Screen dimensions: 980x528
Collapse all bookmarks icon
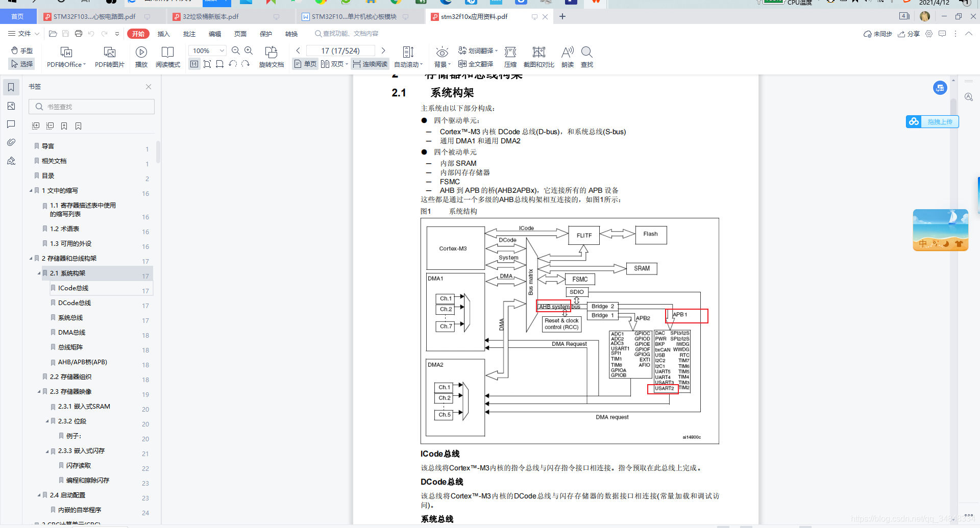50,125
